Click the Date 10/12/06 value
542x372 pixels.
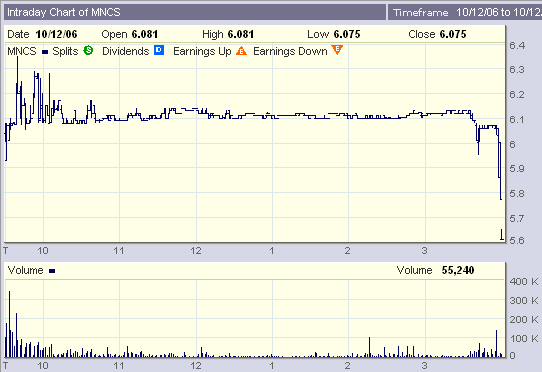pyautogui.click(x=56, y=34)
